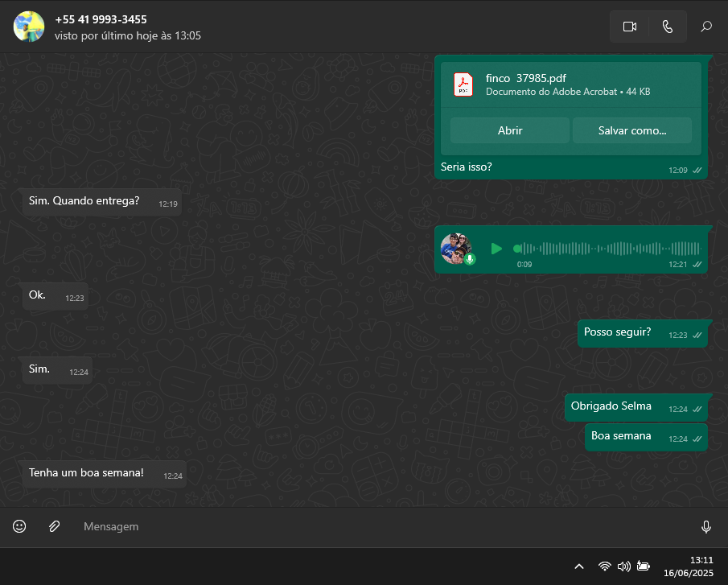728x585 pixels.
Task: Open the contact's profile picture in header
Action: pos(29,27)
